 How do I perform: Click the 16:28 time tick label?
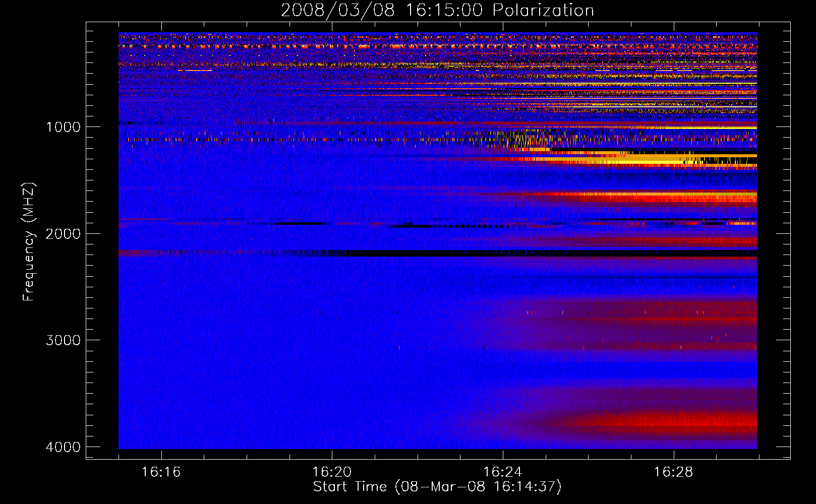pyautogui.click(x=674, y=472)
